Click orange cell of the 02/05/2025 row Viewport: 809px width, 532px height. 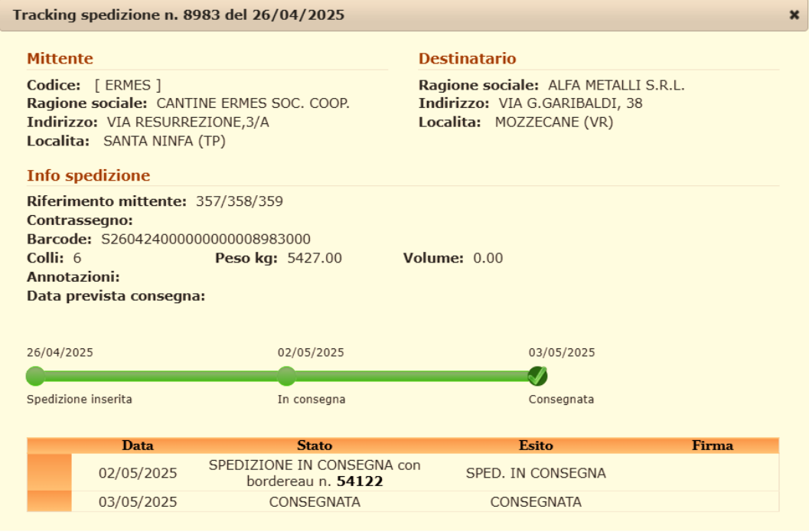click(49, 472)
